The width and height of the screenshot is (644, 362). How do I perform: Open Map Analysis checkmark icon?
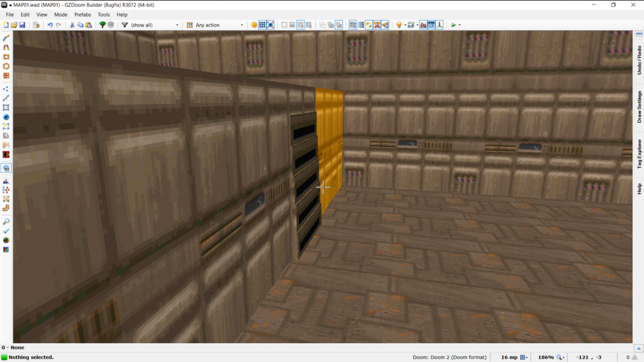tap(6, 231)
